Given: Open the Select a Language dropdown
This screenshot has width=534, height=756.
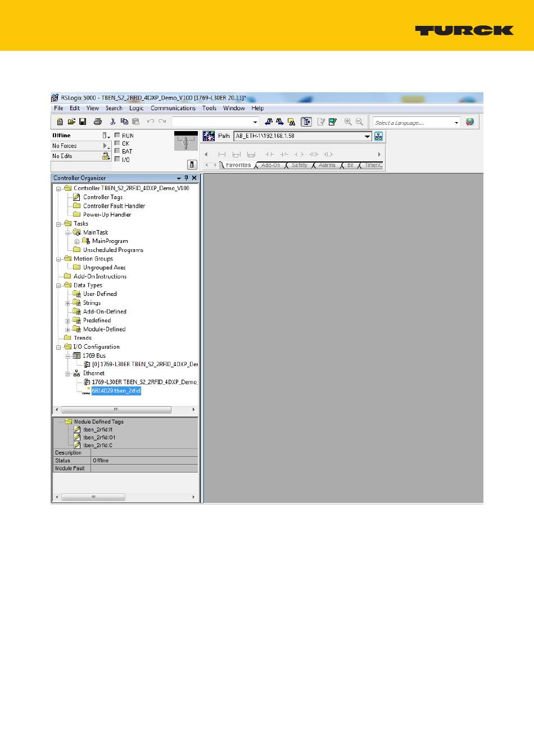Looking at the screenshot, I should point(456,123).
